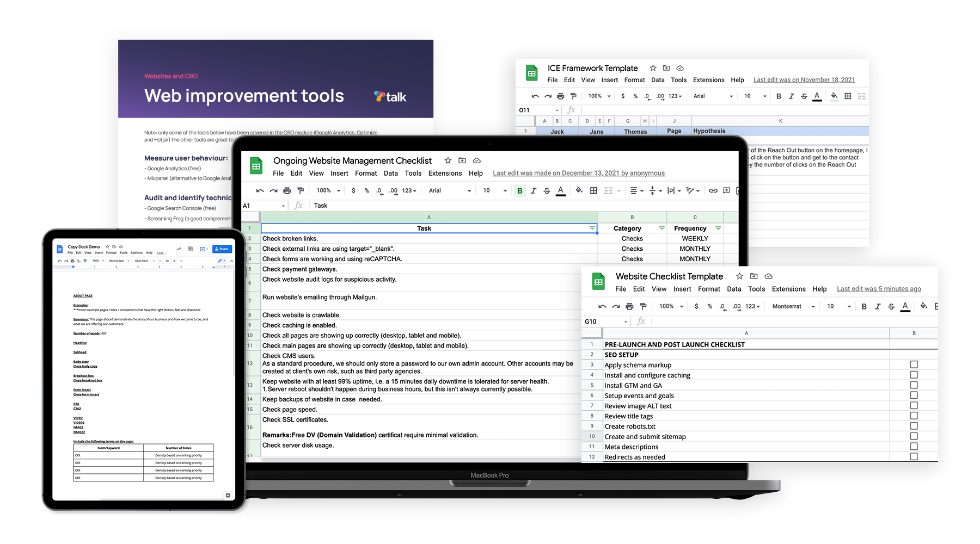Select paint format in Ongoing Website Management Checklist
This screenshot has width=980, height=544.
[x=301, y=191]
